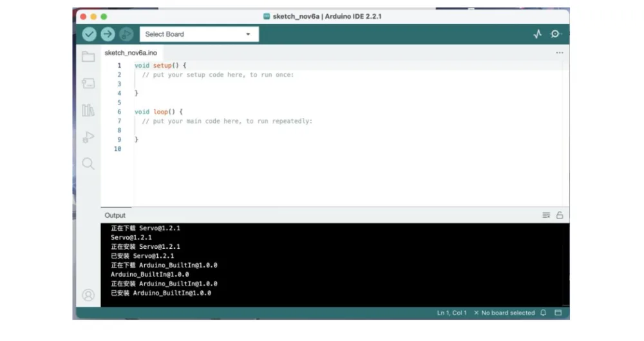The width and height of the screenshot is (644, 341).
Task: Click the closing brace on line 4
Action: 137,93
